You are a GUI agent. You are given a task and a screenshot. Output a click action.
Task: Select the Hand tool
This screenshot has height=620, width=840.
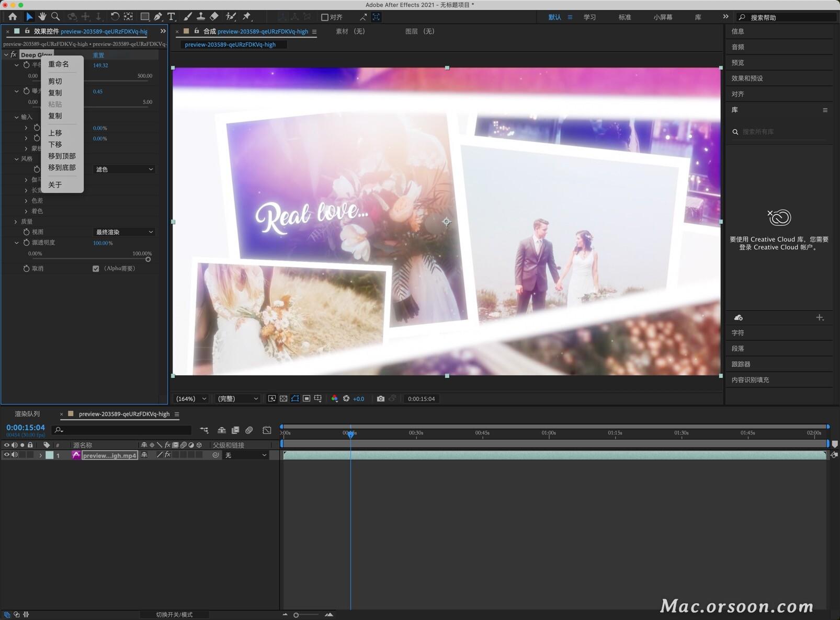[42, 17]
